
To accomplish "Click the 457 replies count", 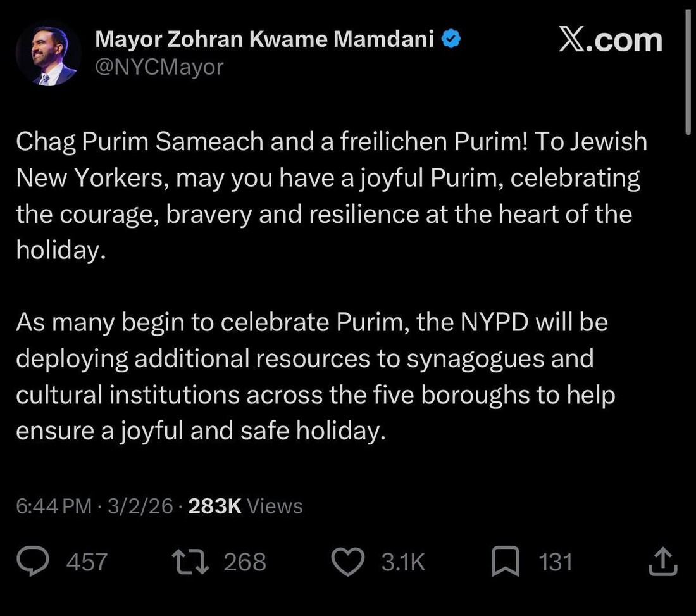I will click(x=87, y=562).
